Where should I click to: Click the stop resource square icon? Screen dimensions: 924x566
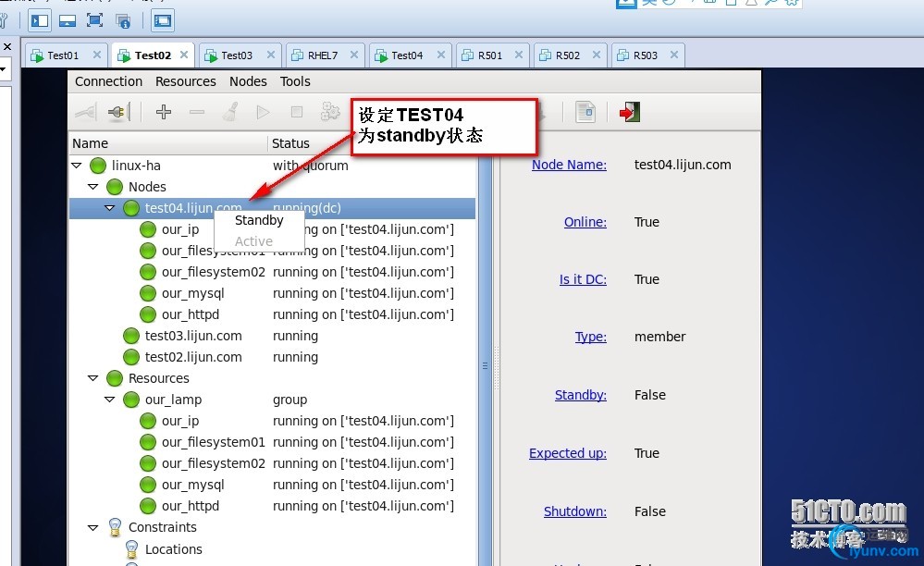296,111
